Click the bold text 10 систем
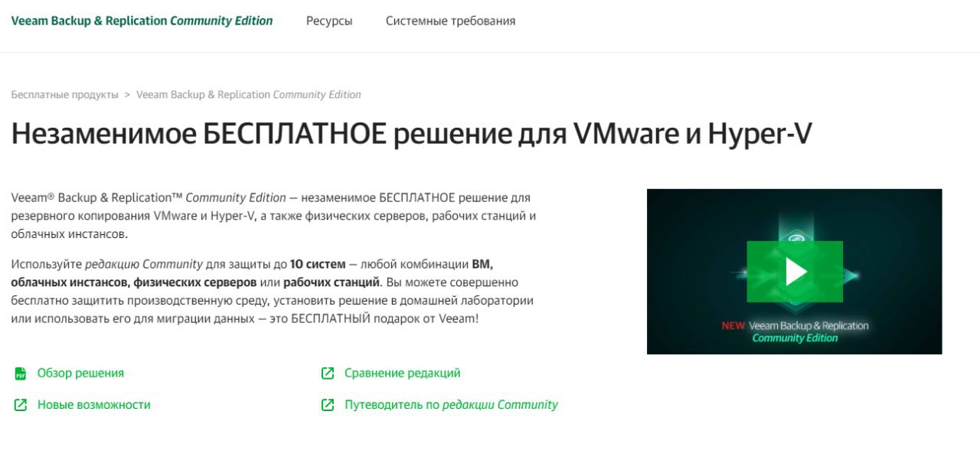The image size is (980, 470). pos(318,265)
